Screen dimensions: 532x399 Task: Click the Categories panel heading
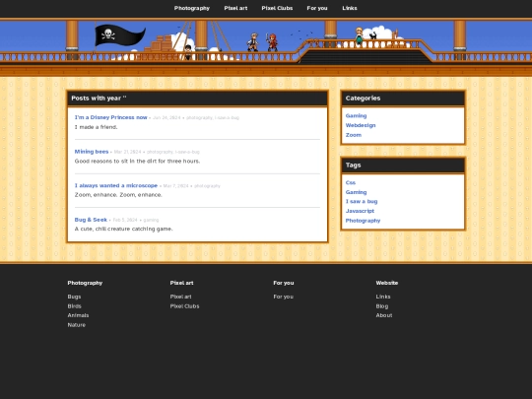(363, 99)
